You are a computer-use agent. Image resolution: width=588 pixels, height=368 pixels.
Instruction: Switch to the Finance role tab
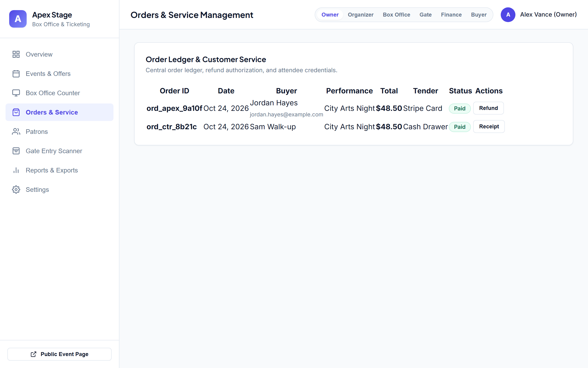[x=451, y=14]
